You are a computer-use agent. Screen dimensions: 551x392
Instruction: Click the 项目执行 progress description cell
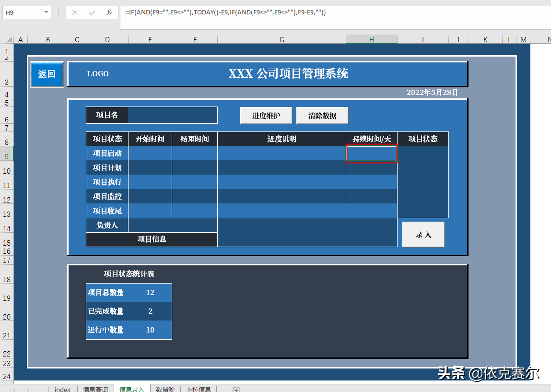282,182
